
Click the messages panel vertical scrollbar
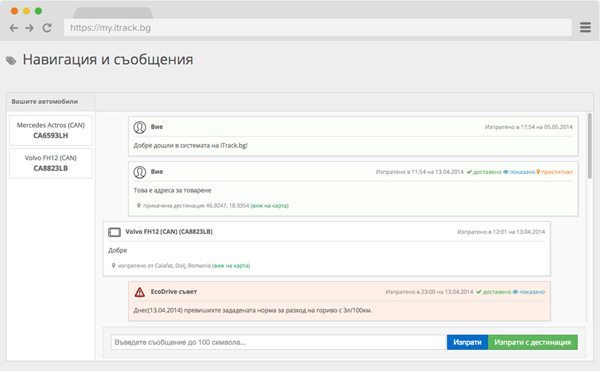590,145
